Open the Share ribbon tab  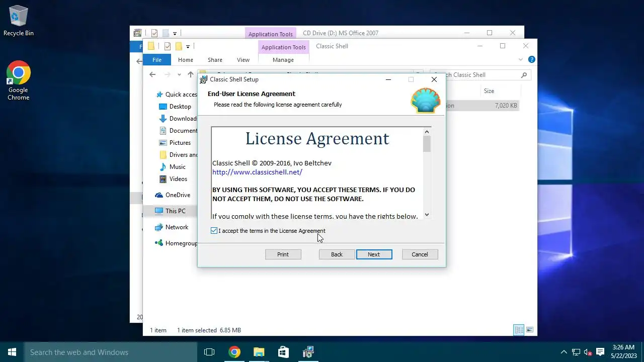pos(215,60)
